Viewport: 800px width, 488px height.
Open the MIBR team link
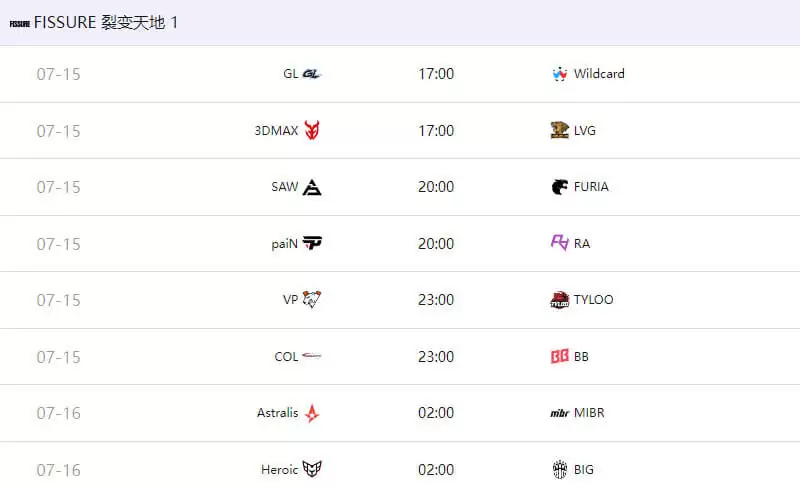click(x=589, y=413)
